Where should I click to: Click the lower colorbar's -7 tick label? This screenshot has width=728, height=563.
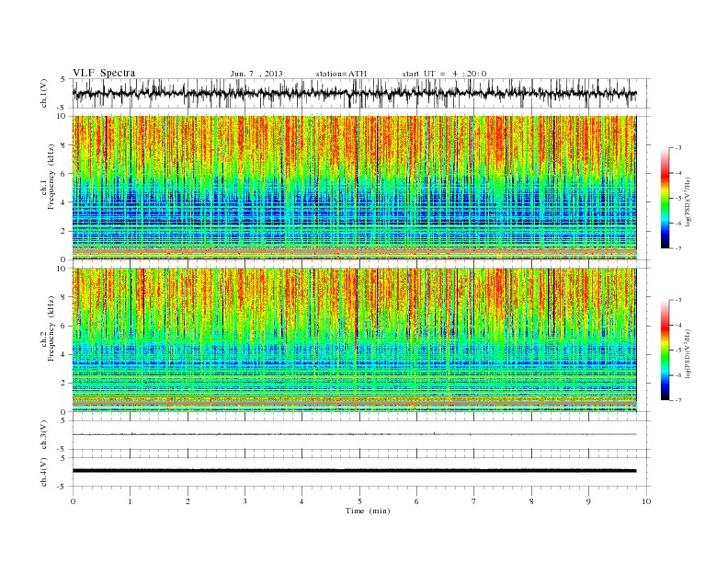pos(678,400)
